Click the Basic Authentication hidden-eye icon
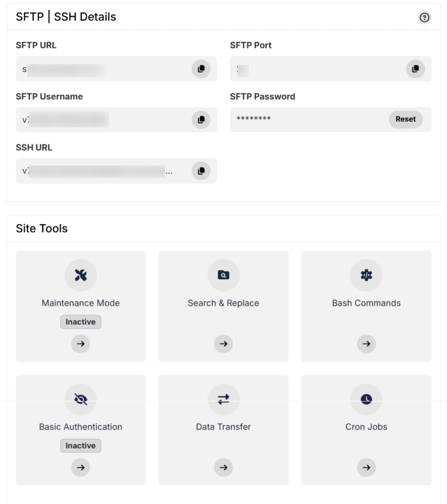This screenshot has height=504, width=447. point(80,399)
